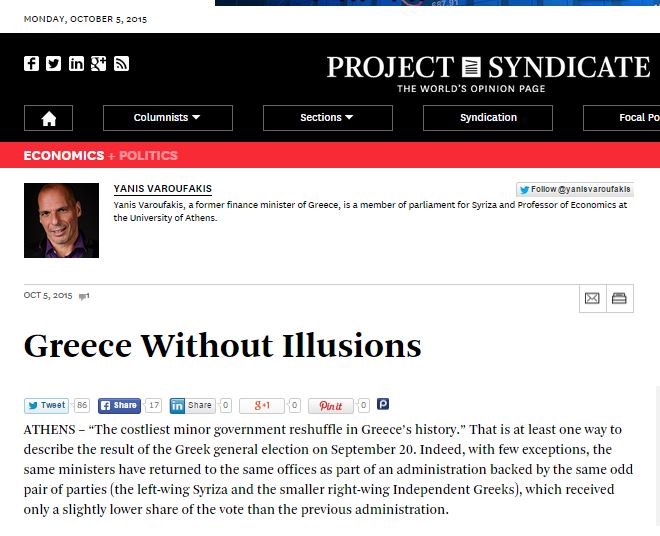Follow @yanisvaroufakis on Twitter
Screen dimensions: 660x536
[x=575, y=189]
